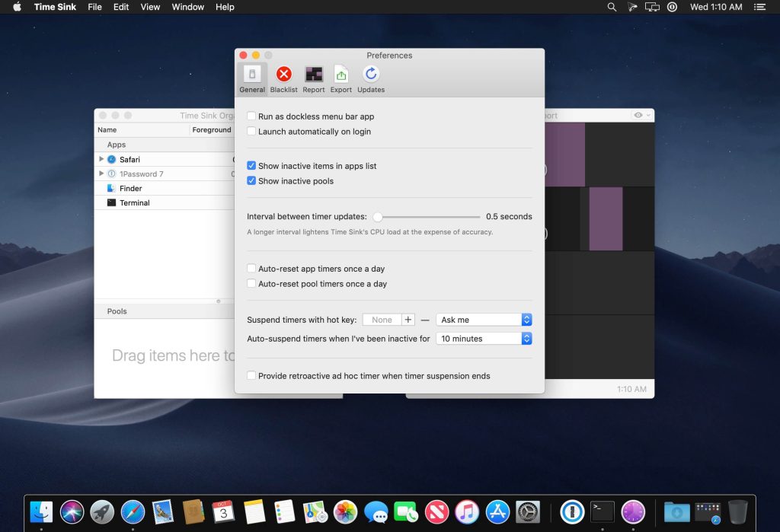Check Auto-reset app timers once a day
The height and width of the screenshot is (532, 780).
(252, 269)
